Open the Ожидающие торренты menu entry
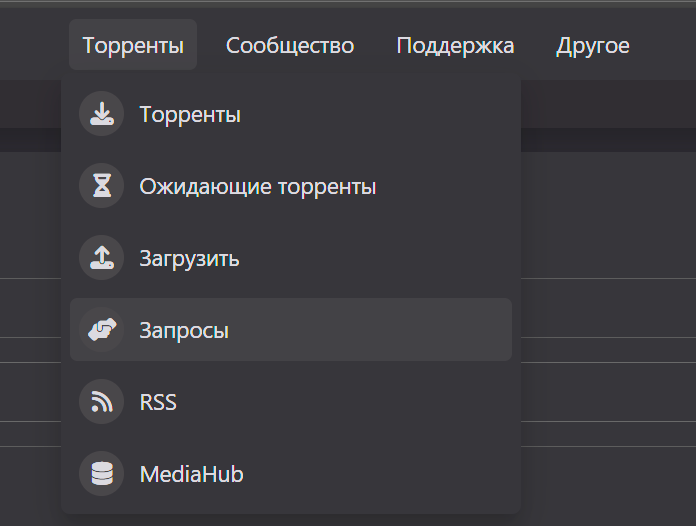This screenshot has width=696, height=526. coord(257,187)
